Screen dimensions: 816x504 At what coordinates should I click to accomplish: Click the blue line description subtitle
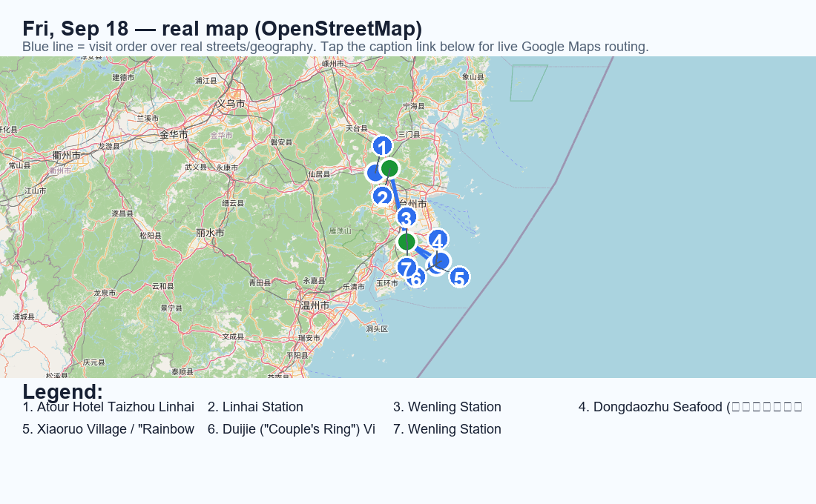[x=335, y=47]
